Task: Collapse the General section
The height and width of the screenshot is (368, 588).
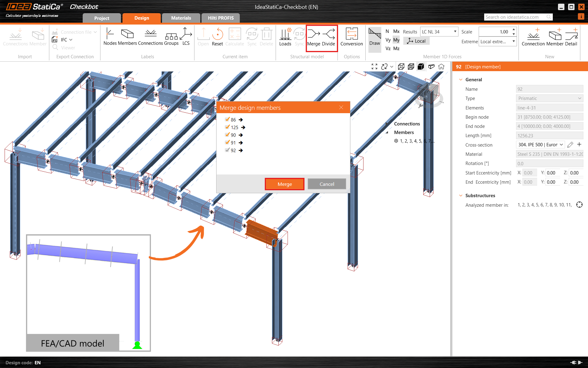Action: coord(461,79)
